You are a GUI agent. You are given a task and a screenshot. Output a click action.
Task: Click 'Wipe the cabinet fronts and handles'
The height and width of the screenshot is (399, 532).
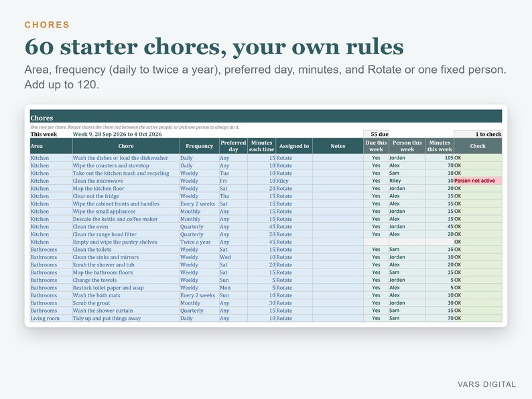coord(126,204)
